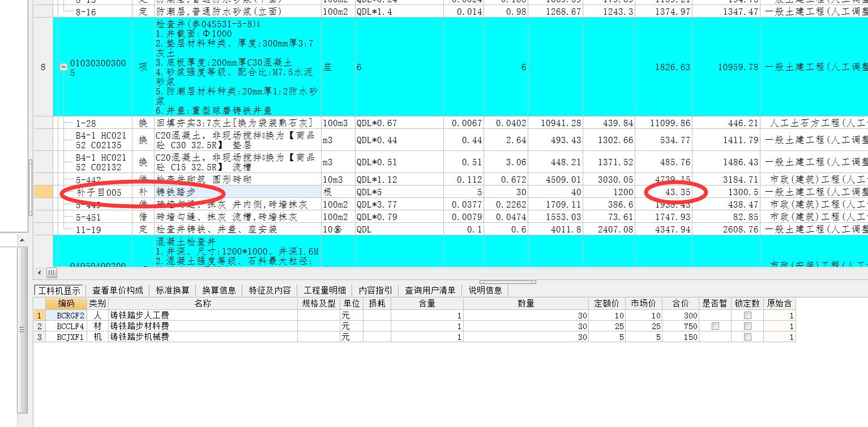Click the 含量 column header
Image resolution: width=868 pixels, height=427 pixels.
pos(427,304)
